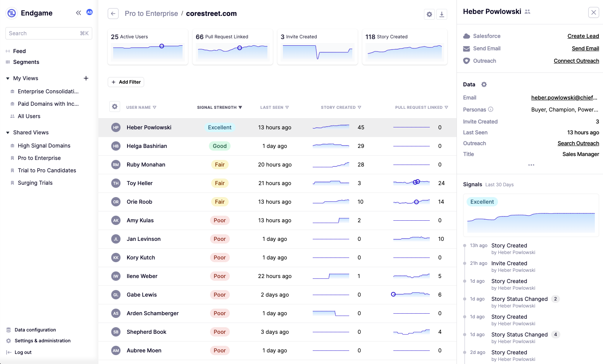Click the Personas info icon

(x=491, y=109)
